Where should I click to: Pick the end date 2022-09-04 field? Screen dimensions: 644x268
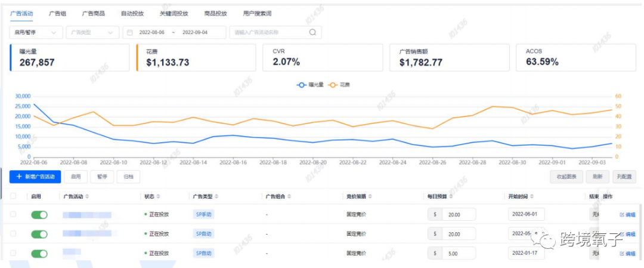194,32
